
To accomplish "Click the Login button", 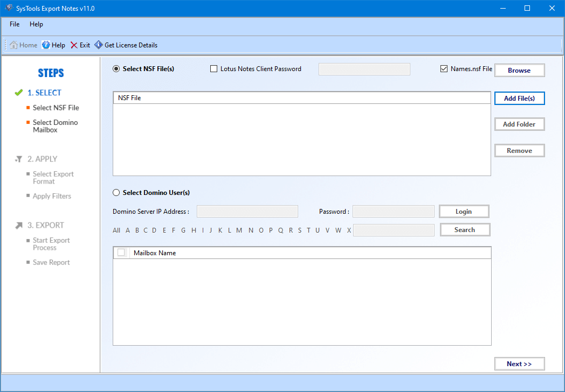I will [464, 212].
